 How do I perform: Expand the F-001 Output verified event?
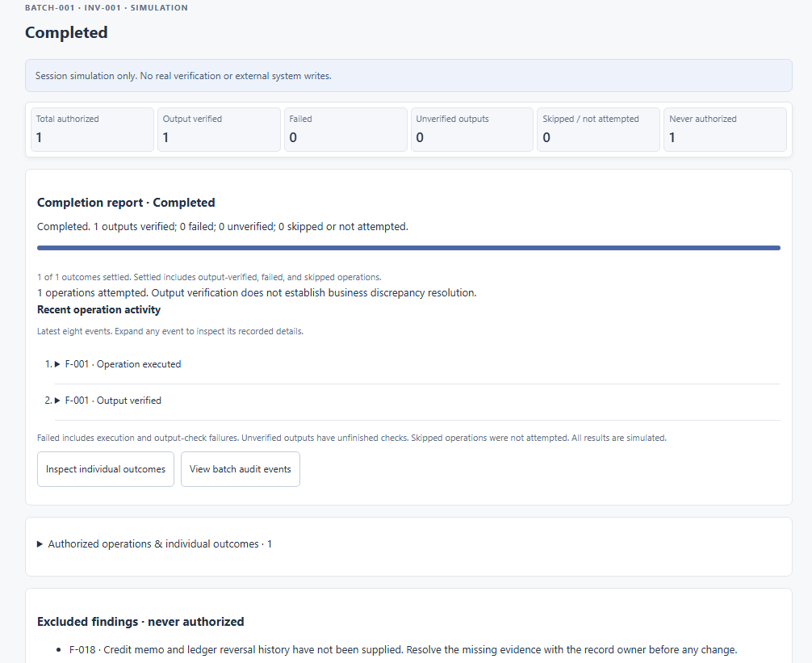[x=107, y=401]
